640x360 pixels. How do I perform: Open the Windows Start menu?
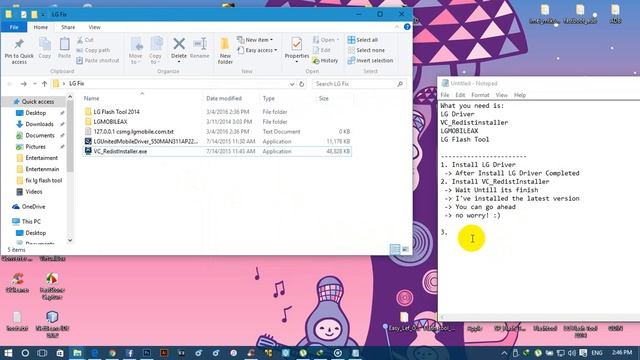(x=8, y=353)
